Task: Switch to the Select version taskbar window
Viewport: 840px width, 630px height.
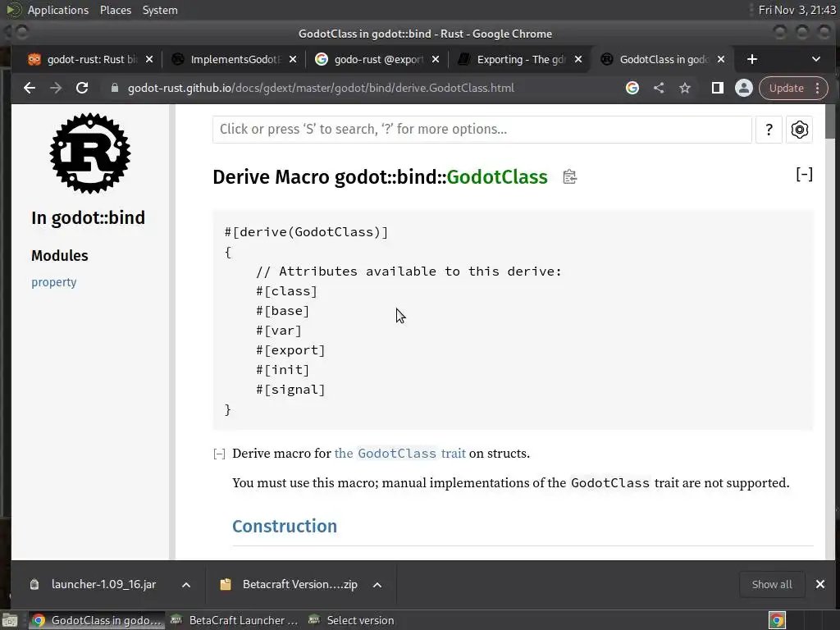Action: (x=351, y=620)
